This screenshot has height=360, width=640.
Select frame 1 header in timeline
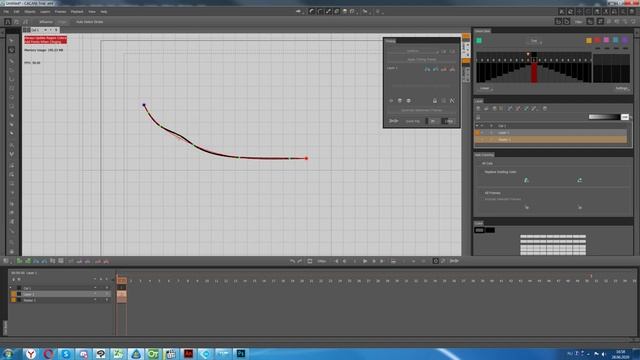[x=122, y=281]
